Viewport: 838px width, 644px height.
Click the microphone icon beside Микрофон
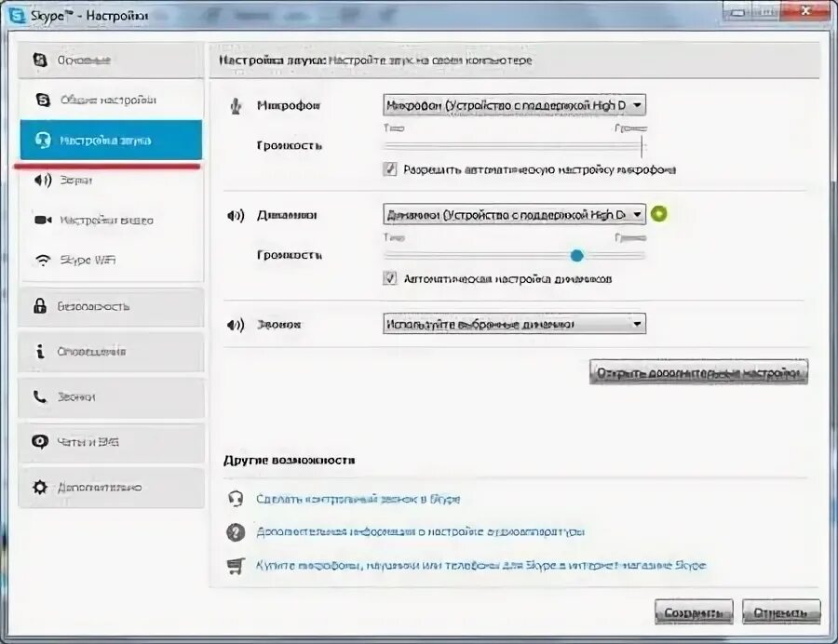click(236, 106)
